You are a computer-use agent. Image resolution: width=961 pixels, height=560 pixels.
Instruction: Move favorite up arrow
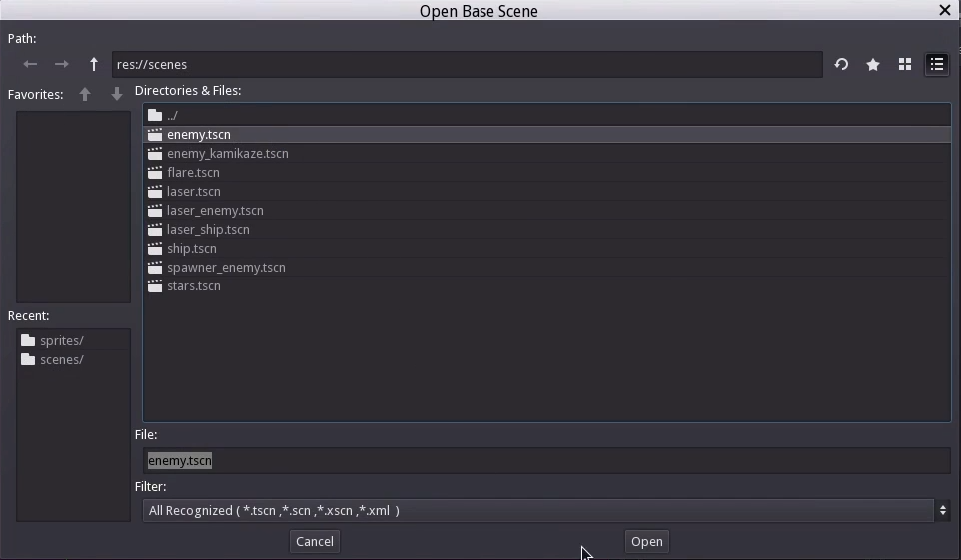coord(85,95)
